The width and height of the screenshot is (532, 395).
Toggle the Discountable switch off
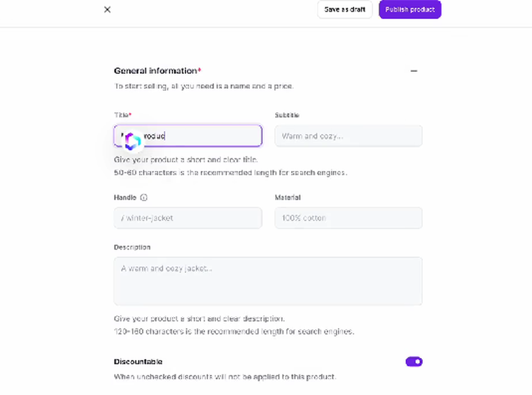tap(414, 362)
